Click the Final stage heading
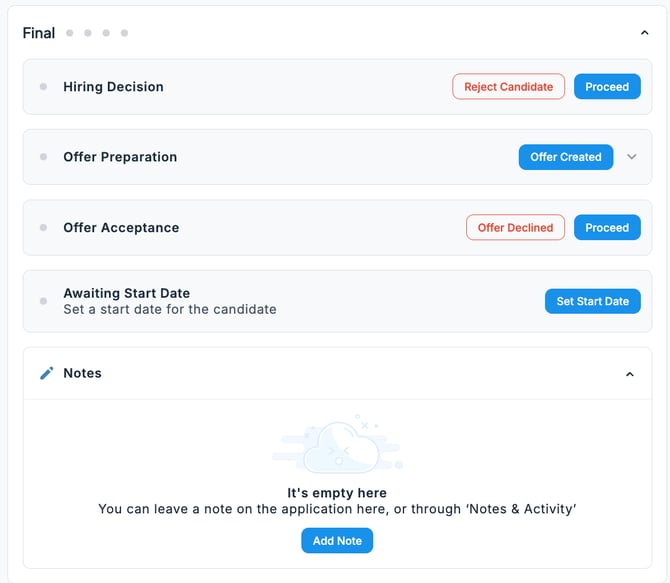This screenshot has width=670, height=583. [39, 33]
